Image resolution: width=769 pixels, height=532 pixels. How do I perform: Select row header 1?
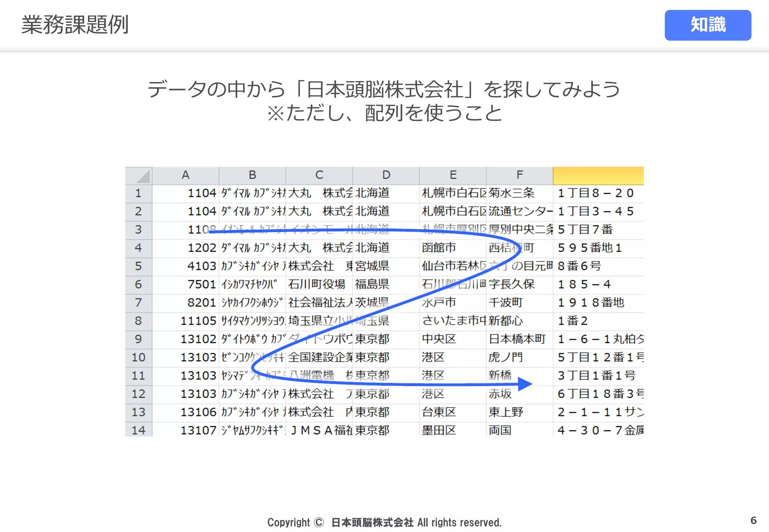tap(139, 194)
